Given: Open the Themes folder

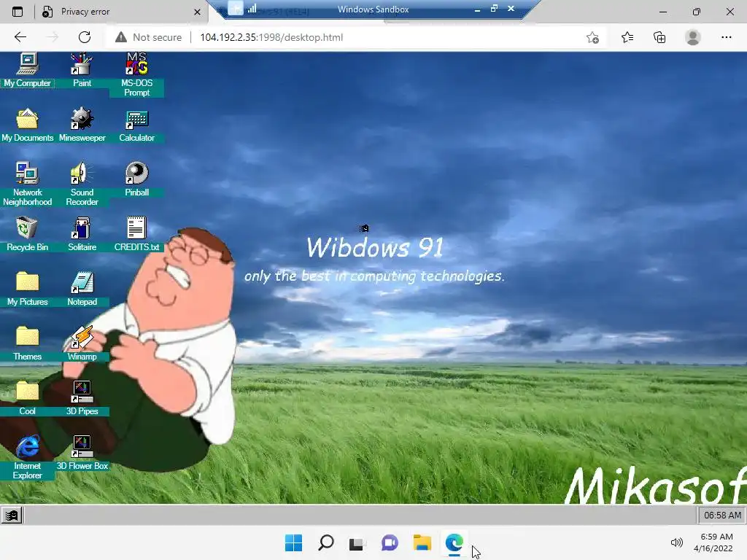Looking at the screenshot, I should pos(27,343).
